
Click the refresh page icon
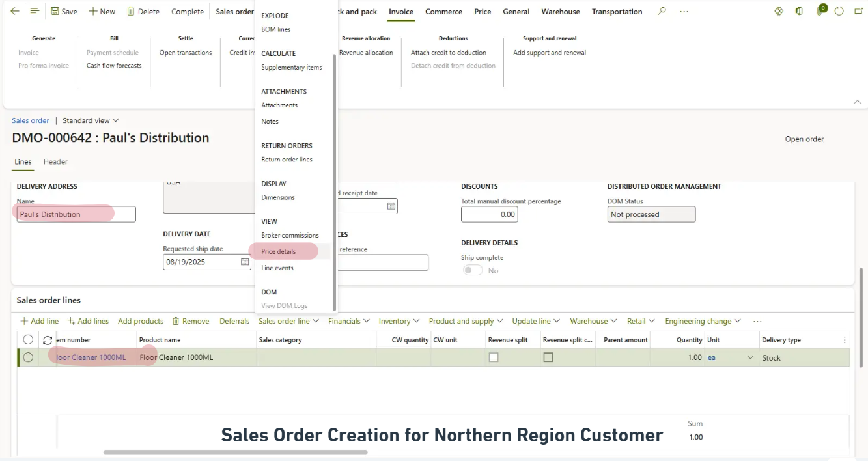point(839,11)
